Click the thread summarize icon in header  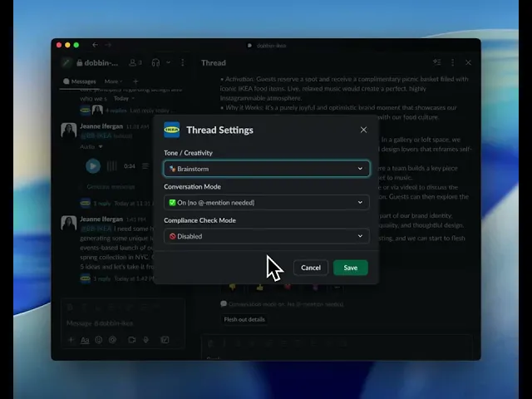click(x=437, y=62)
